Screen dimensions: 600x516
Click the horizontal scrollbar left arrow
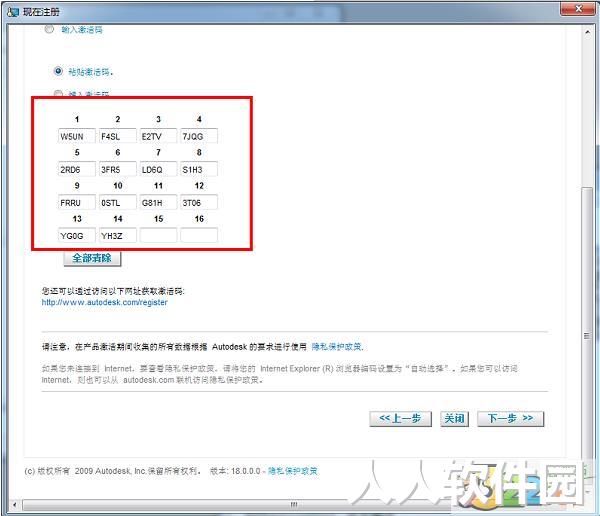15,505
